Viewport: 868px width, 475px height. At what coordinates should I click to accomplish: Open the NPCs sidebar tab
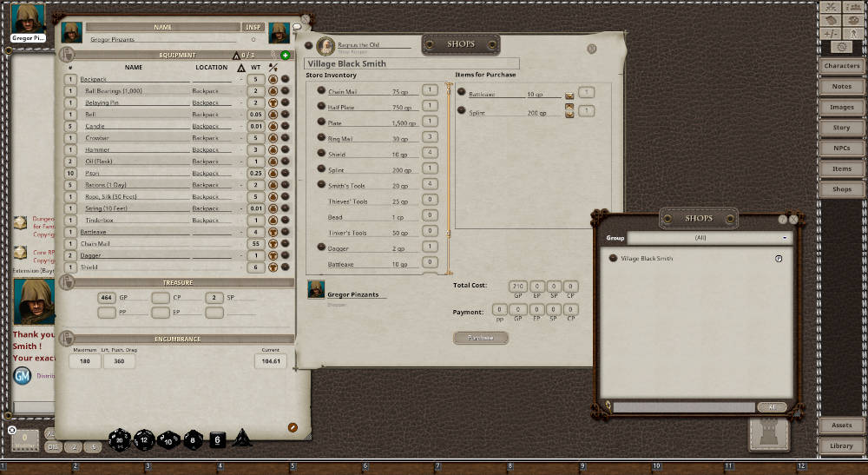(841, 148)
